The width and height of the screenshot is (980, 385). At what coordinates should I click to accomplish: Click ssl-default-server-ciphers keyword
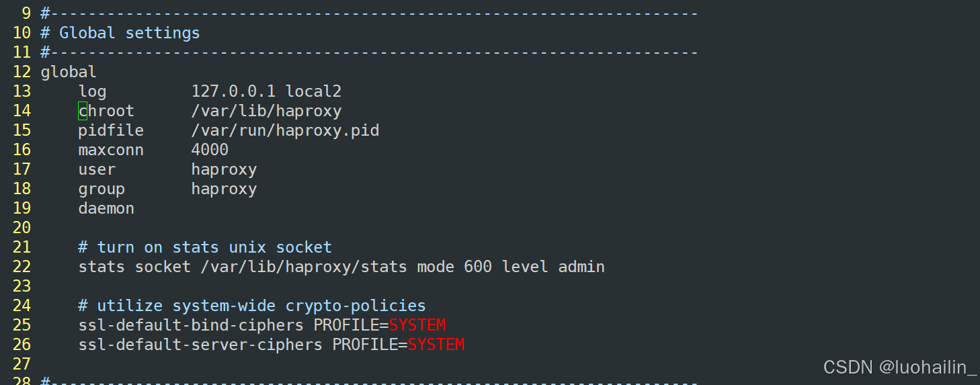[200, 345]
